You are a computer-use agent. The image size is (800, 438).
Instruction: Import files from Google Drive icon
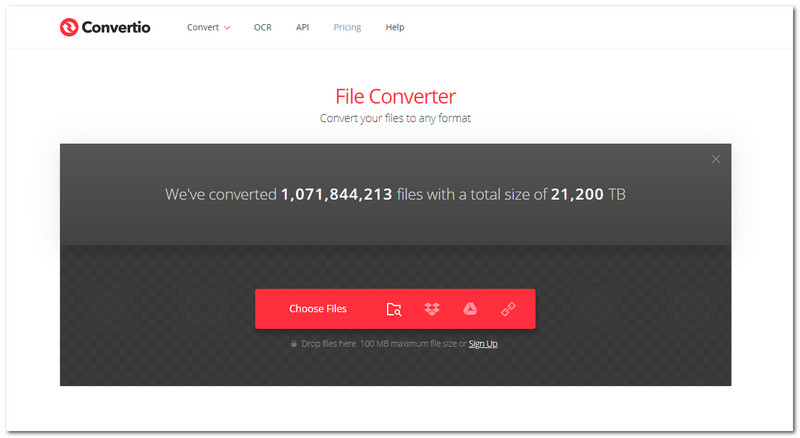tap(470, 309)
